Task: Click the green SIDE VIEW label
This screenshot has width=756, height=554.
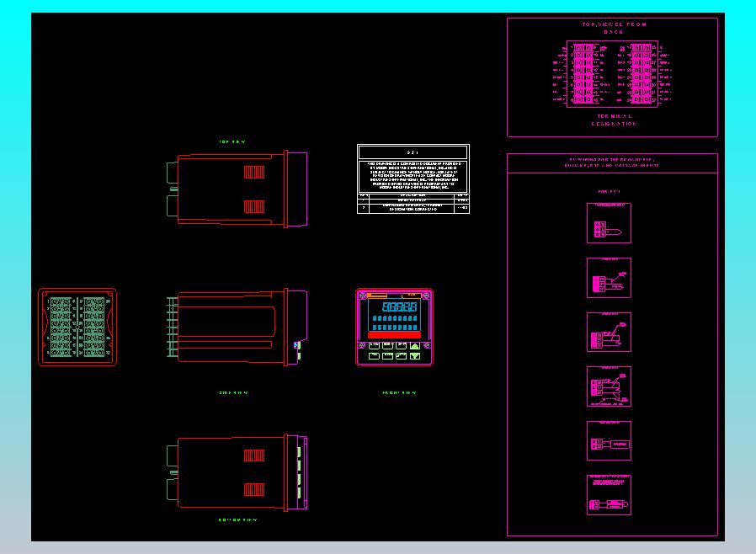Action: (233, 392)
